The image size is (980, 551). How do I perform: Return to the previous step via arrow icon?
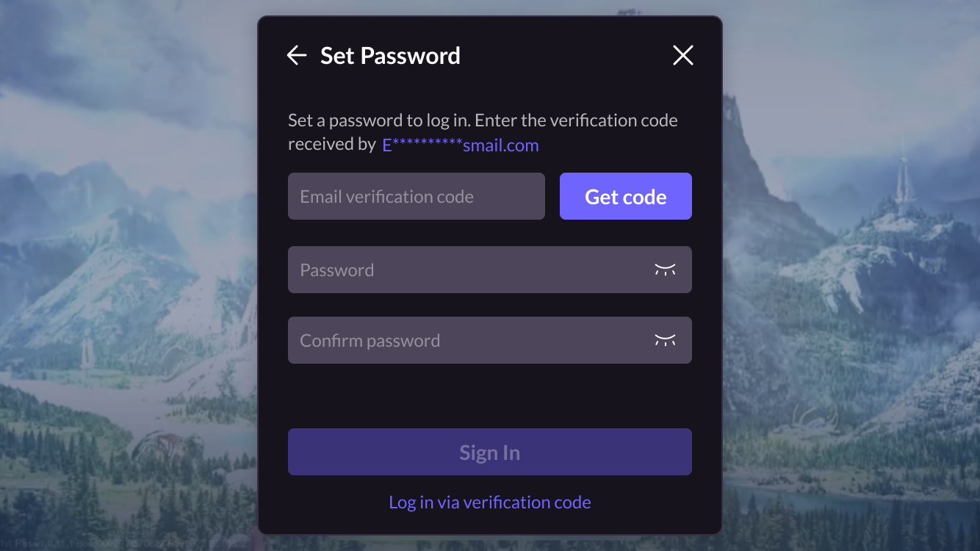[x=296, y=55]
